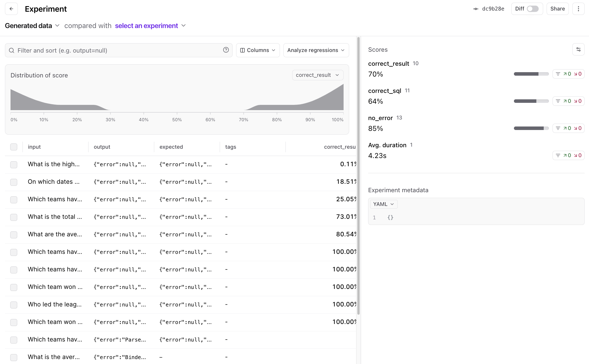The height and width of the screenshot is (364, 589).
Task: Open the three-dot more options menu
Action: coord(578,9)
